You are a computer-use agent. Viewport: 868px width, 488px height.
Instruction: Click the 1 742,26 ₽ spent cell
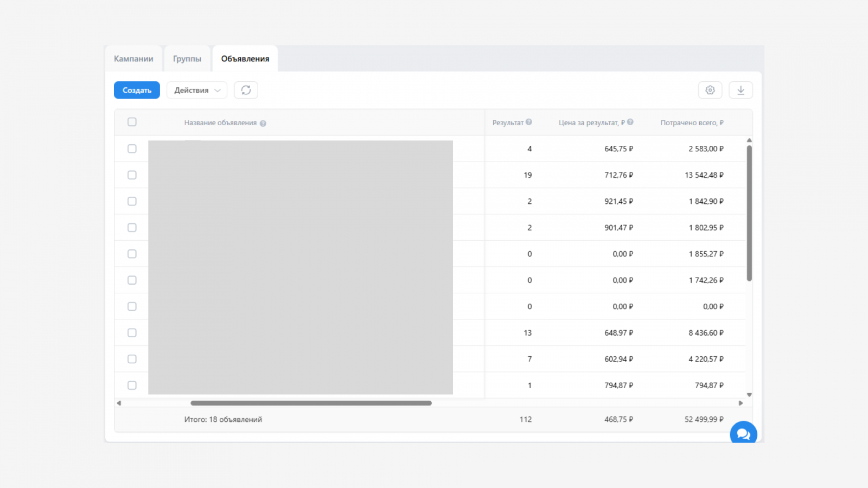click(x=706, y=280)
